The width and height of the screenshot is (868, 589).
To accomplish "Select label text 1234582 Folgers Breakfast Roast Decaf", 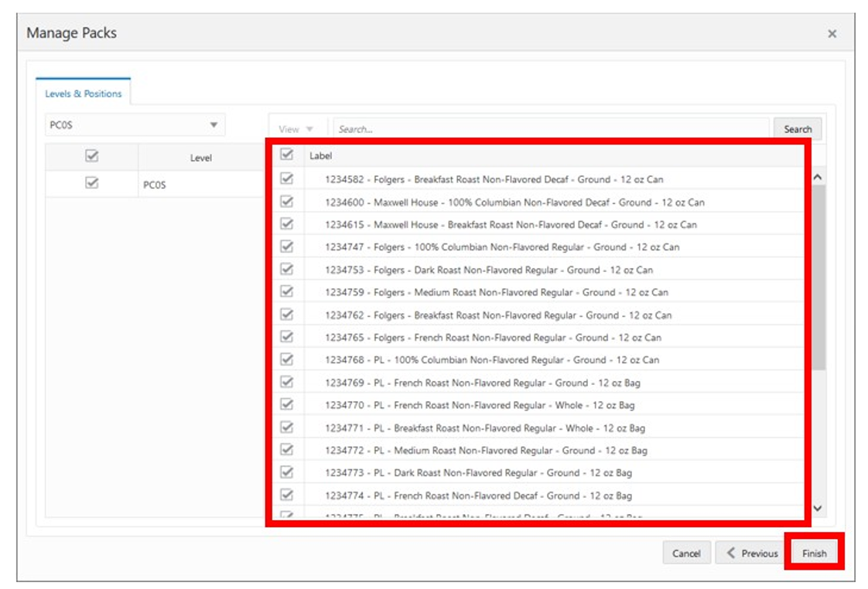I will pyautogui.click(x=494, y=179).
